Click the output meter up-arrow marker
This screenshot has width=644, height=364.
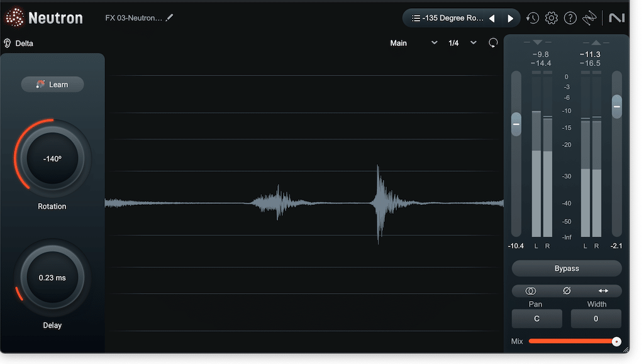point(596,42)
